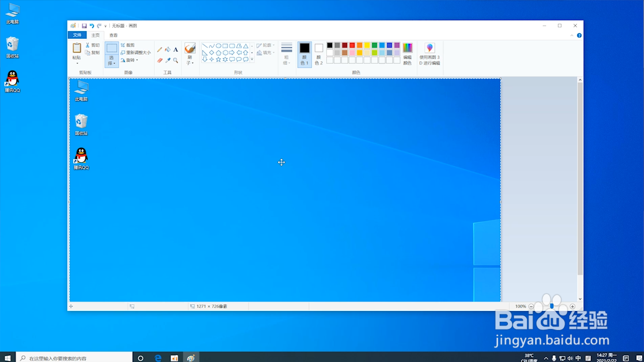This screenshot has height=362, width=644.
Task: Open the Paste (粘贴) dropdown arrow
Action: pyautogui.click(x=77, y=63)
